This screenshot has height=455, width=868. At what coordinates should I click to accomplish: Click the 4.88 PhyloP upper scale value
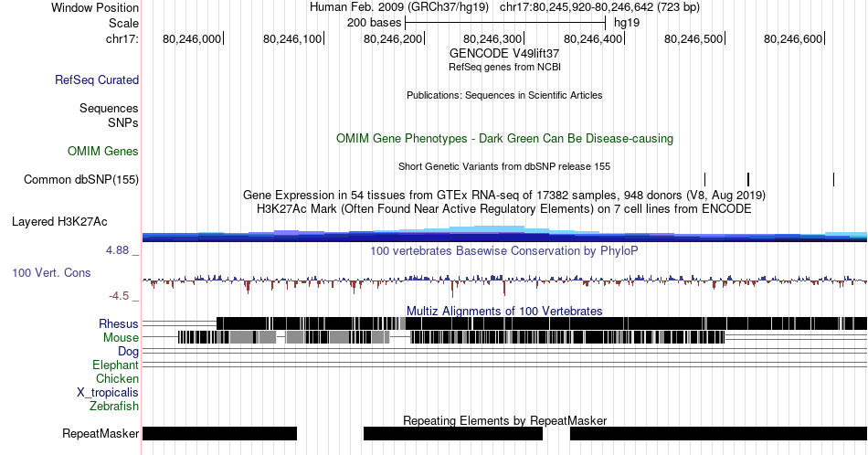click(x=117, y=250)
